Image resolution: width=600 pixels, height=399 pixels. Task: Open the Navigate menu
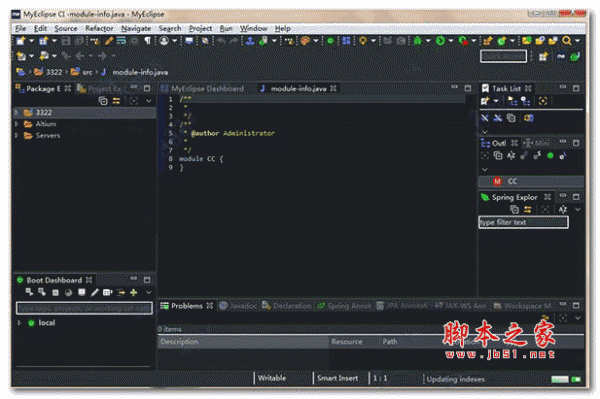point(136,28)
